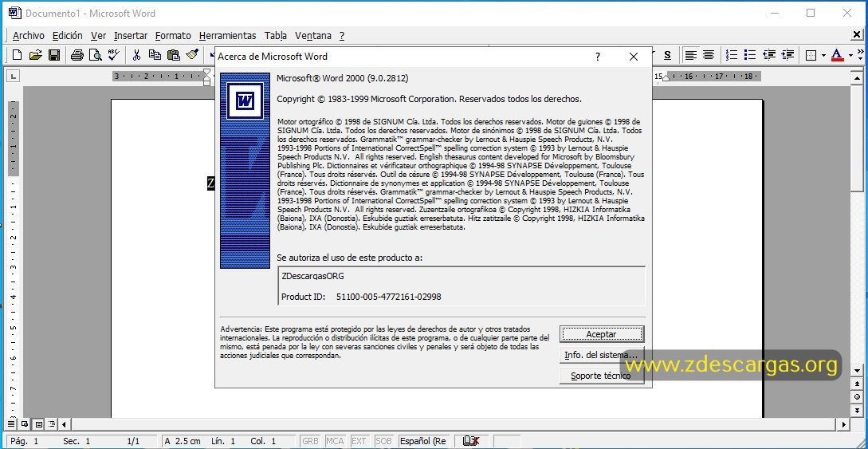
Task: Close the Acerca de Microsoft Word dialog
Action: click(634, 57)
